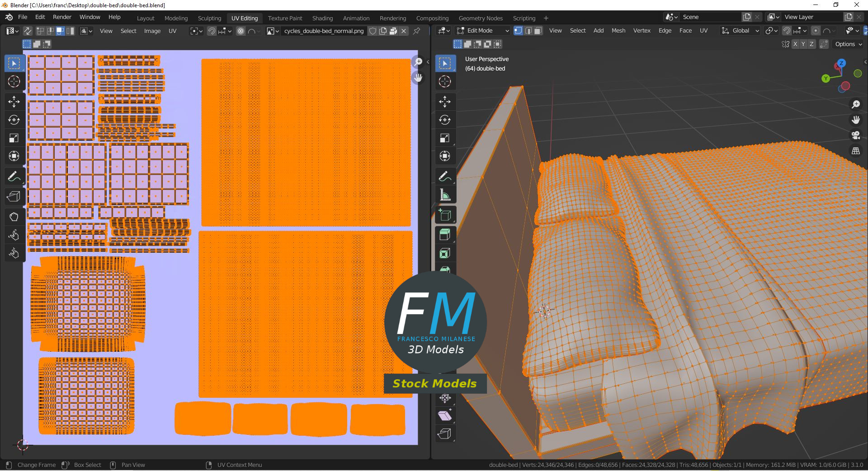Select the Scale tool in UV editor
This screenshot has height=471, width=868.
(x=14, y=138)
